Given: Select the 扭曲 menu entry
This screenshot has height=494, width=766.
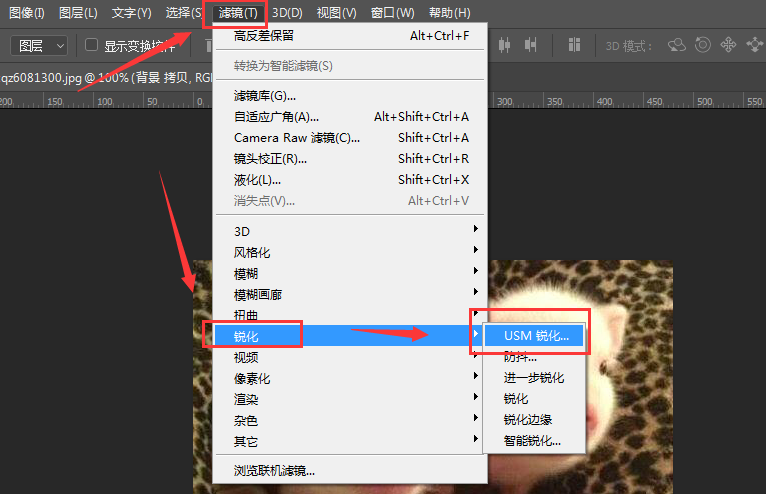Looking at the screenshot, I should coord(350,315).
